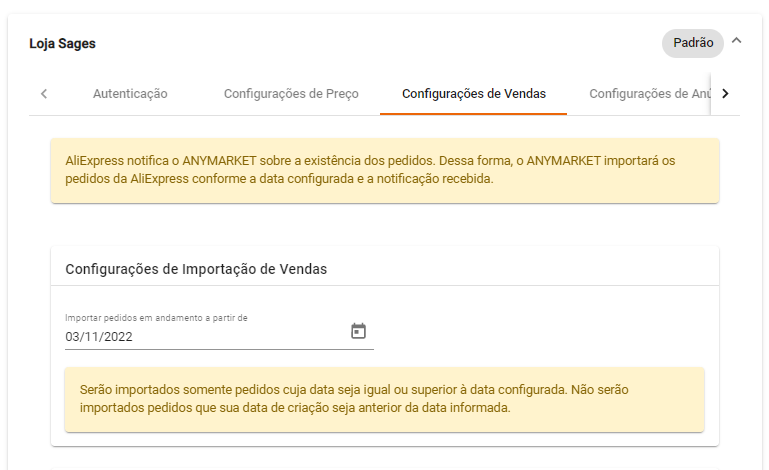Click the 'Serão importados somente pedidos' warning text

click(354, 399)
